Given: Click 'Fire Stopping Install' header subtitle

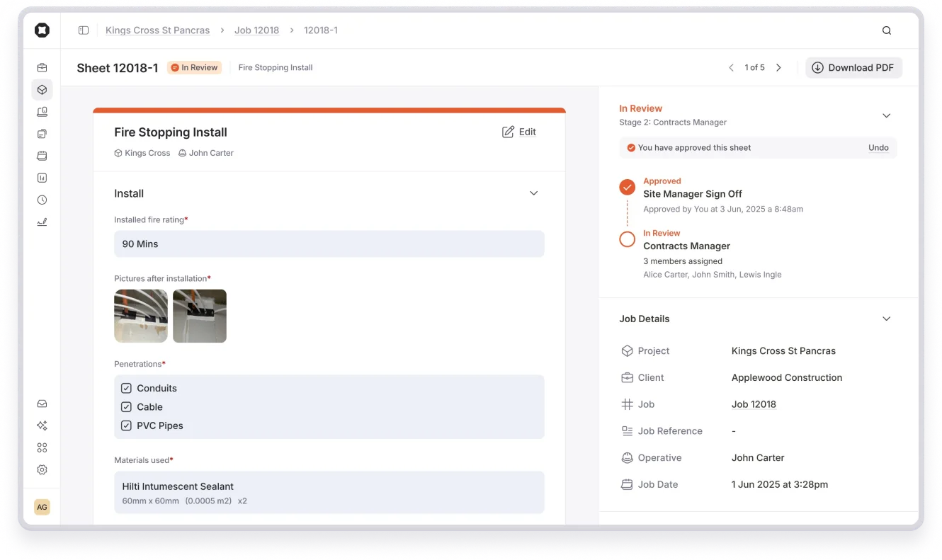Looking at the screenshot, I should pos(276,68).
